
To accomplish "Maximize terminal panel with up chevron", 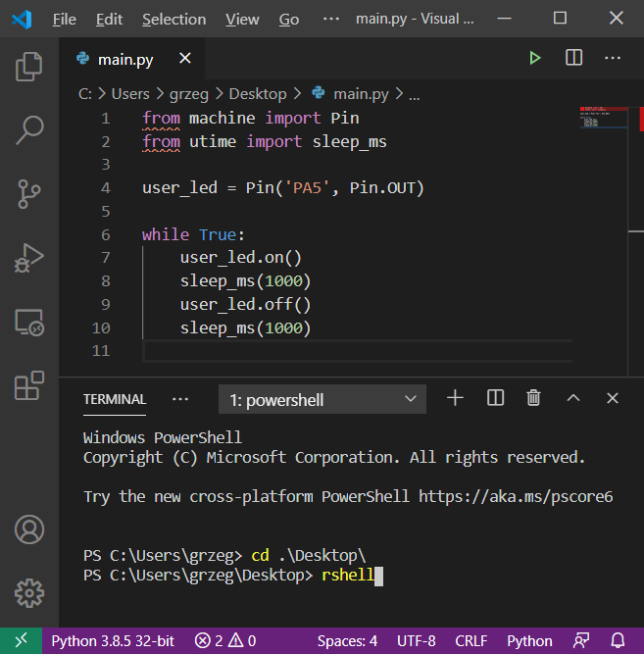I will tap(573, 398).
